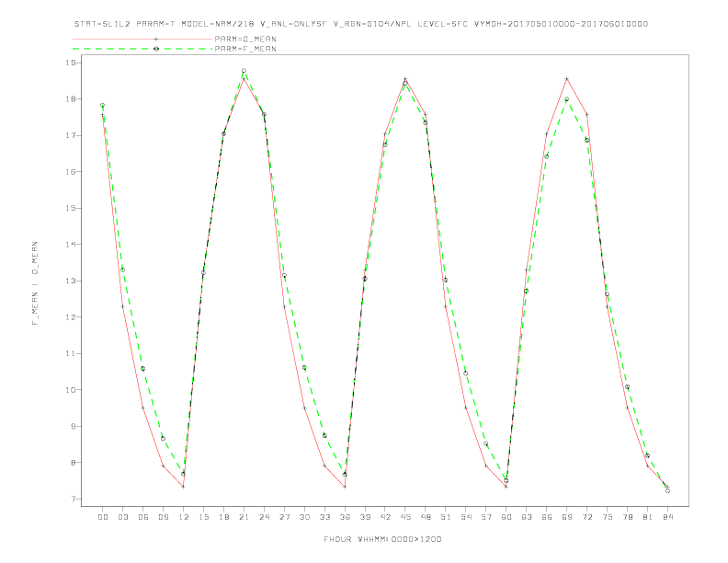Click y-axis tick label 14
Viewport: 728px width, 563px height.
tap(71, 245)
